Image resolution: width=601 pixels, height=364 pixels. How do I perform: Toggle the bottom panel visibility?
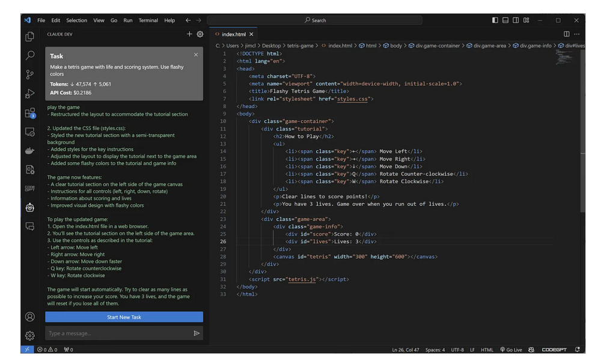click(x=505, y=20)
